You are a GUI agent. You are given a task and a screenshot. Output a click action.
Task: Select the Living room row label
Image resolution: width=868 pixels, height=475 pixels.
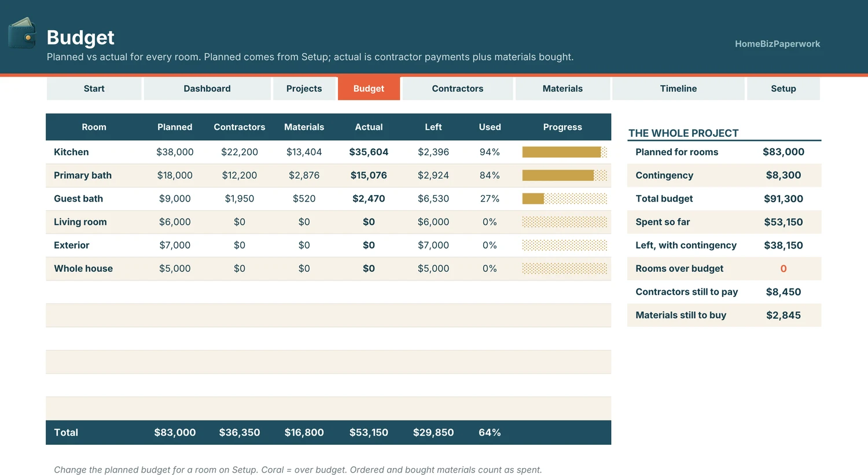pos(80,222)
